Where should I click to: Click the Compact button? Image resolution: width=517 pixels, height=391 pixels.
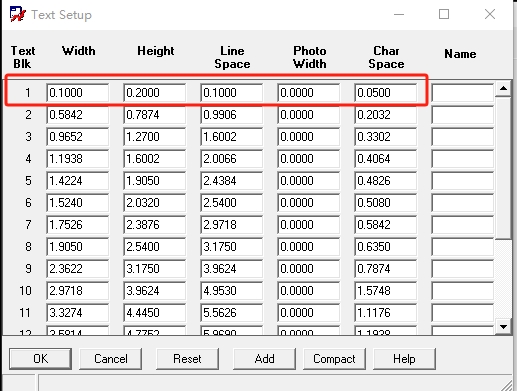point(334,359)
